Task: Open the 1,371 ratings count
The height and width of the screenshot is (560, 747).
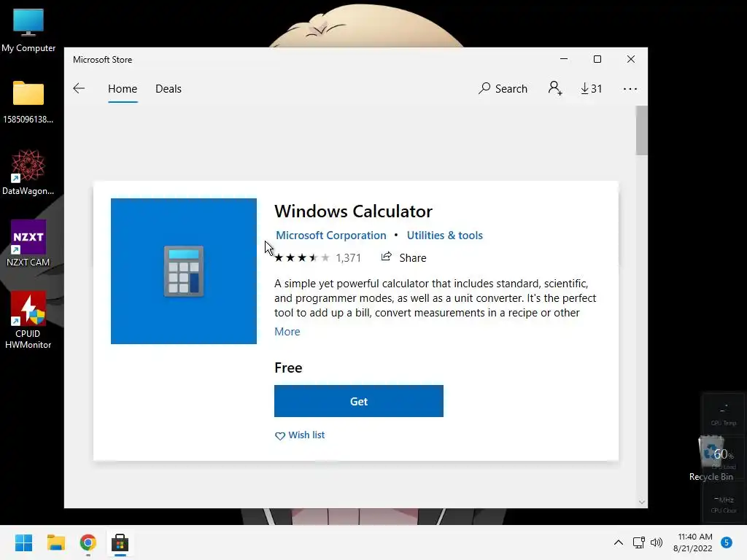Action: point(348,257)
